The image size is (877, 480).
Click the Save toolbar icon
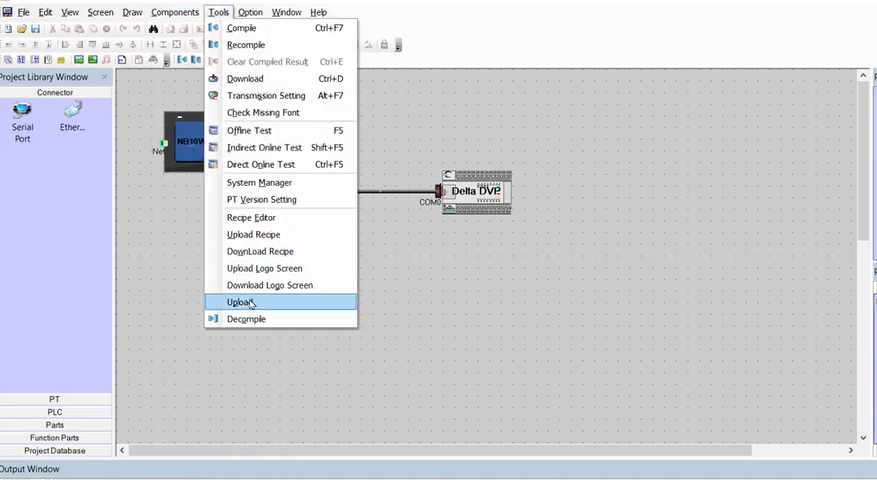click(x=36, y=29)
